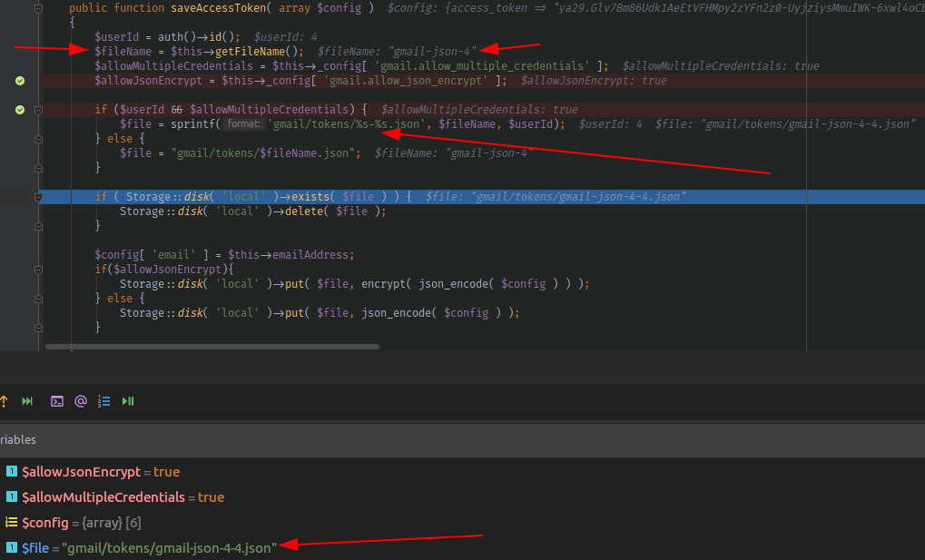Screen dimensions: 925x560
Task: Click the green checkmark gutter icon
Action: pos(20,81)
